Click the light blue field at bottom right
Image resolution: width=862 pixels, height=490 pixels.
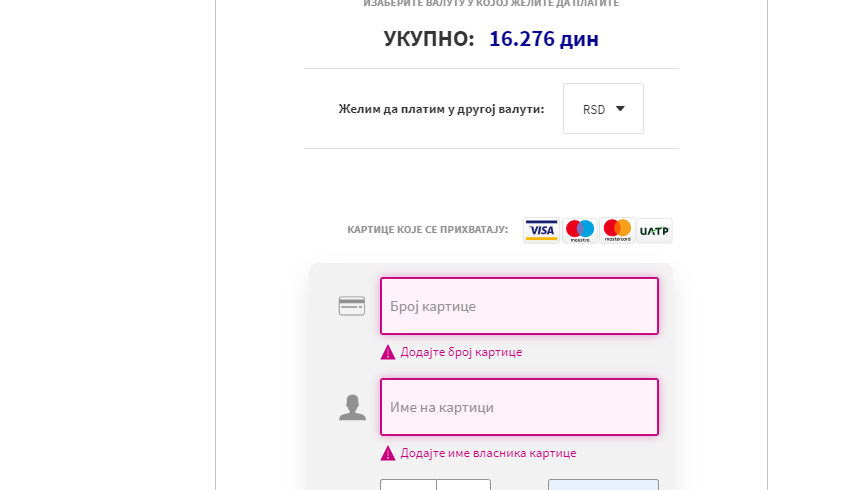tap(603, 485)
